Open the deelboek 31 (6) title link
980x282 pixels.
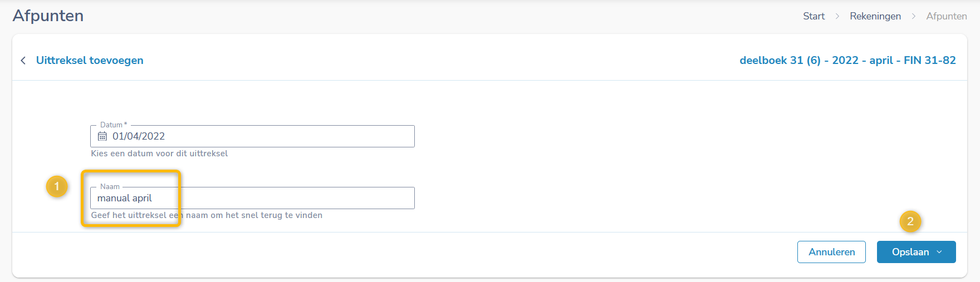coord(847,61)
